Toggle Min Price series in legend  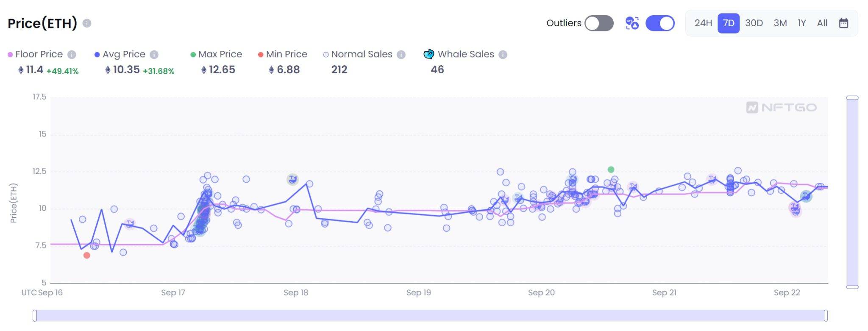pos(282,54)
